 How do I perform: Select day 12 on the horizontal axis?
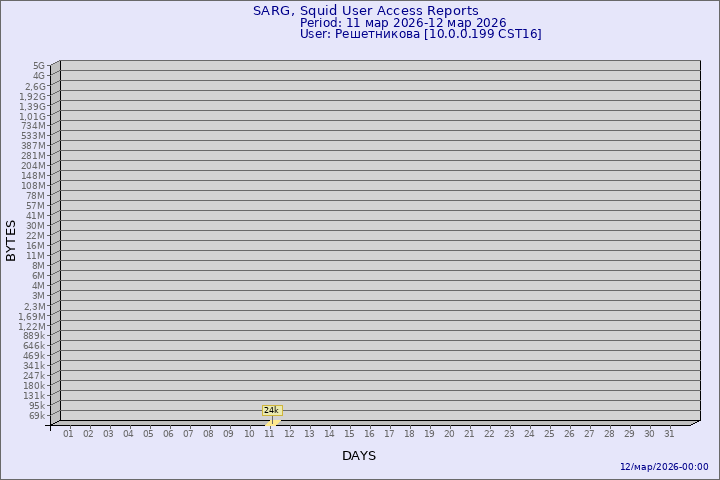click(x=289, y=434)
